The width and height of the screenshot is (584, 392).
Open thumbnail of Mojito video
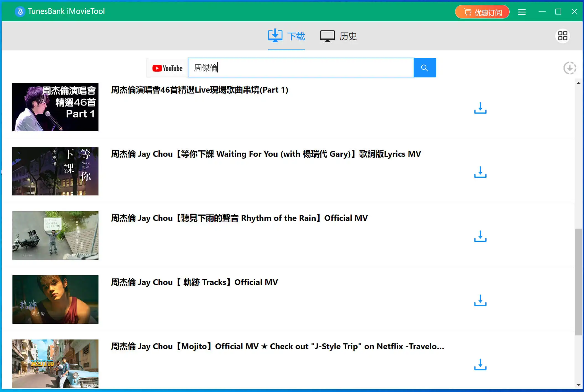tap(55, 364)
